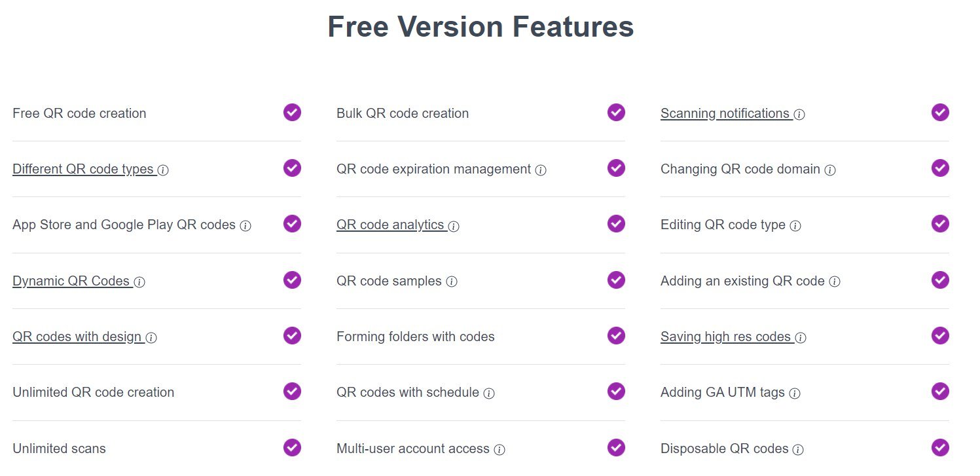Open the Saving high res codes link
This screenshot has width=980, height=476.
coord(725,337)
